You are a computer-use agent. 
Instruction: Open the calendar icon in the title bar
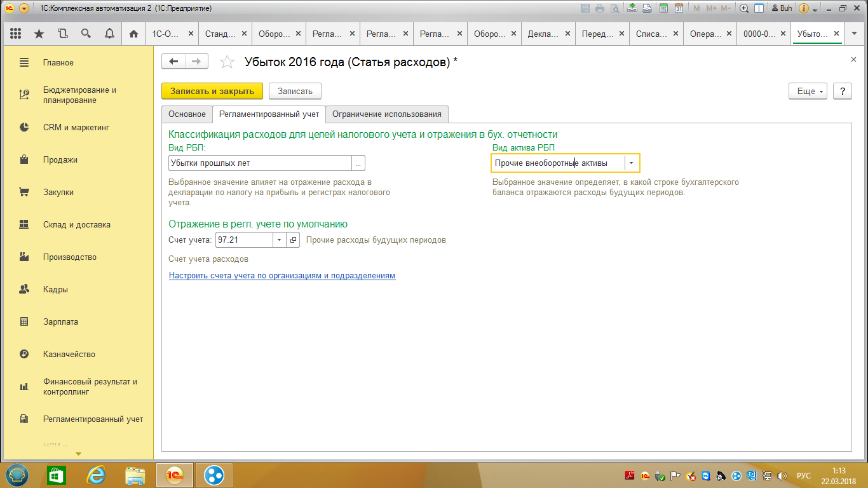click(x=679, y=9)
